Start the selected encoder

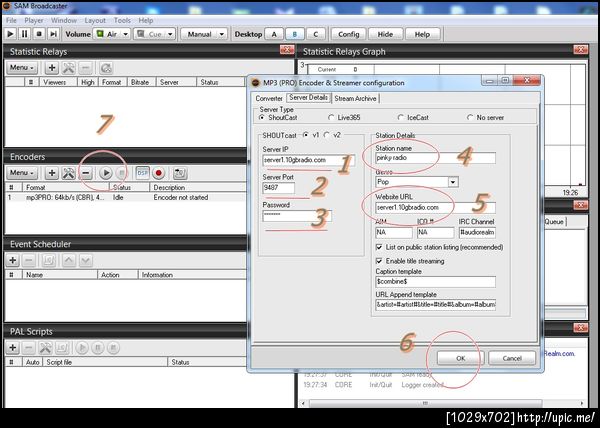pyautogui.click(x=106, y=173)
